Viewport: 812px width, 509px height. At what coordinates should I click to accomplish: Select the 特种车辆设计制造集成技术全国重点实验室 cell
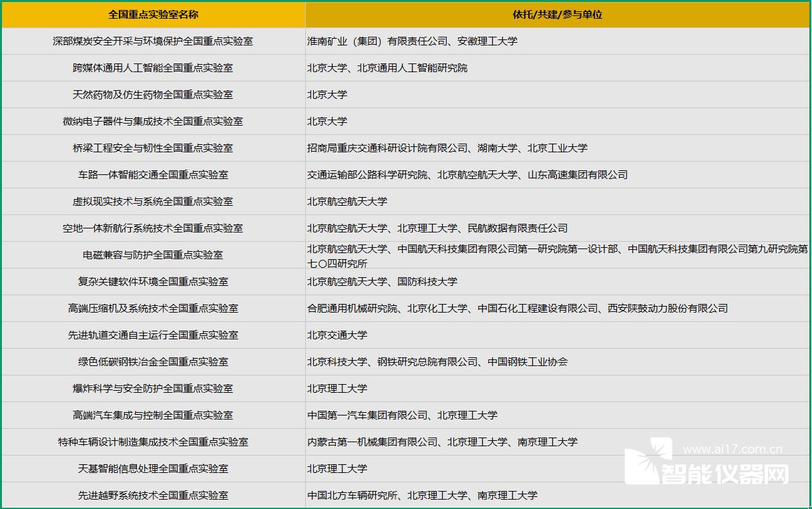tap(153, 442)
